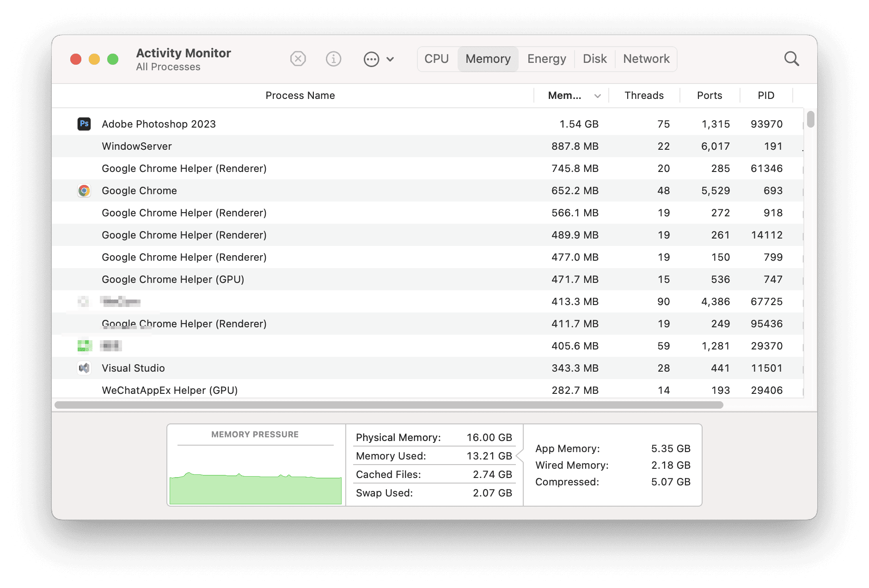Click the 6,017 ports value
This screenshot has height=588, width=869.
(716, 146)
